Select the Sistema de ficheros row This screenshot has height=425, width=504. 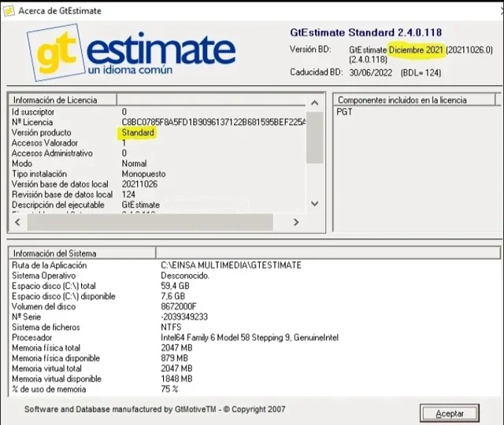[x=254, y=327]
